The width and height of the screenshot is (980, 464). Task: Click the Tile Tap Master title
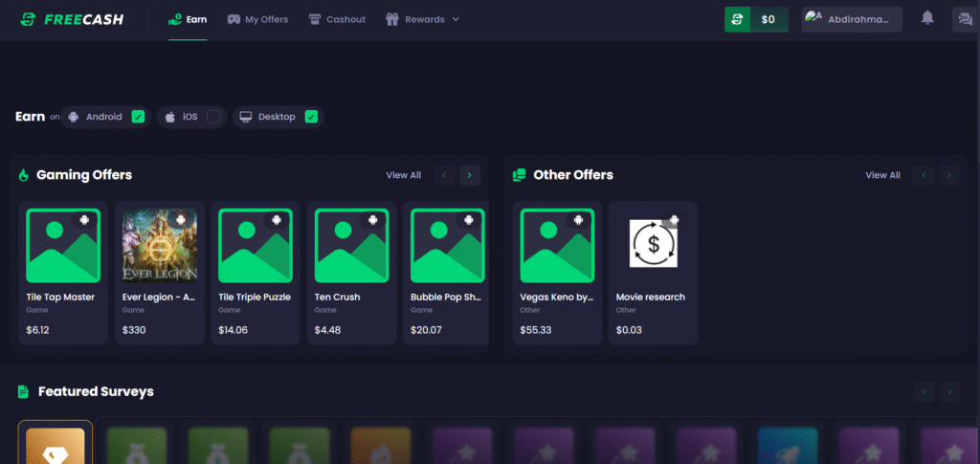(x=60, y=298)
